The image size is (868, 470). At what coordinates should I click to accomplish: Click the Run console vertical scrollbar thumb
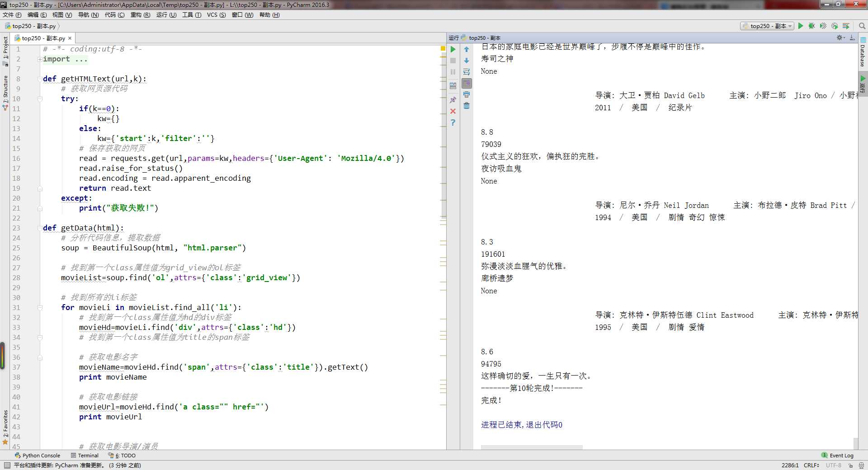coord(856,443)
